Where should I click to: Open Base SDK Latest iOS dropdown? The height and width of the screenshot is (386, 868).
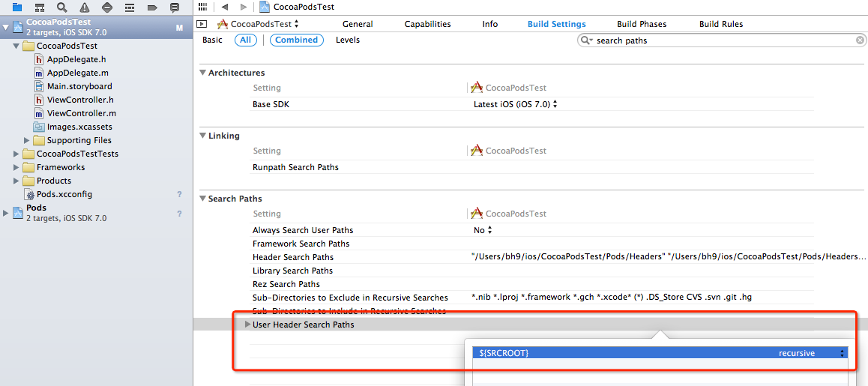coord(515,104)
